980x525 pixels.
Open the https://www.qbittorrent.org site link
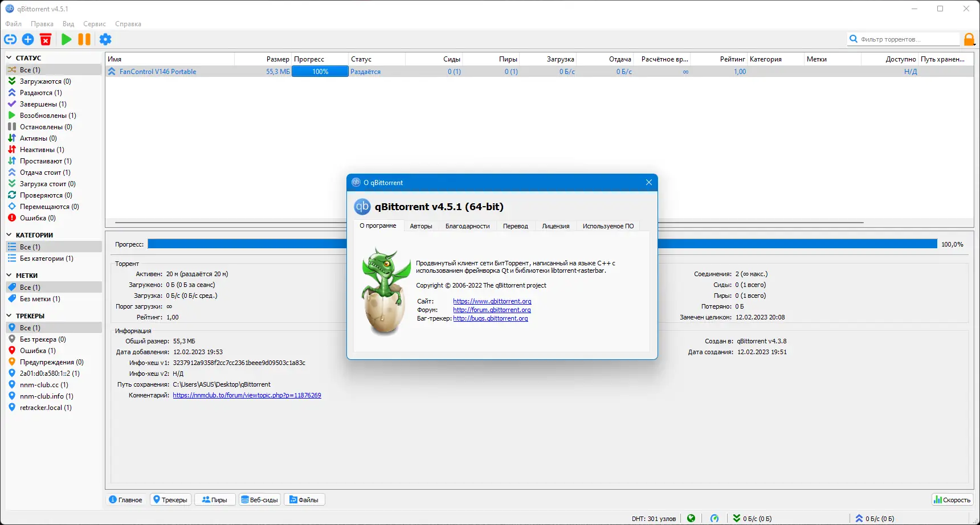tap(492, 301)
